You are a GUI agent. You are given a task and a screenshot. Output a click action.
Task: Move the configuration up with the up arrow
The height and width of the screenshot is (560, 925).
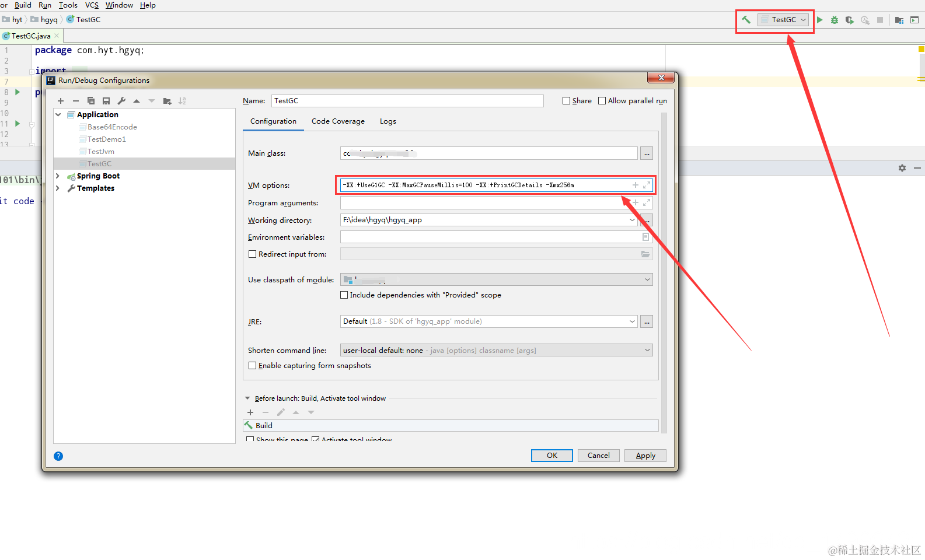pos(137,101)
